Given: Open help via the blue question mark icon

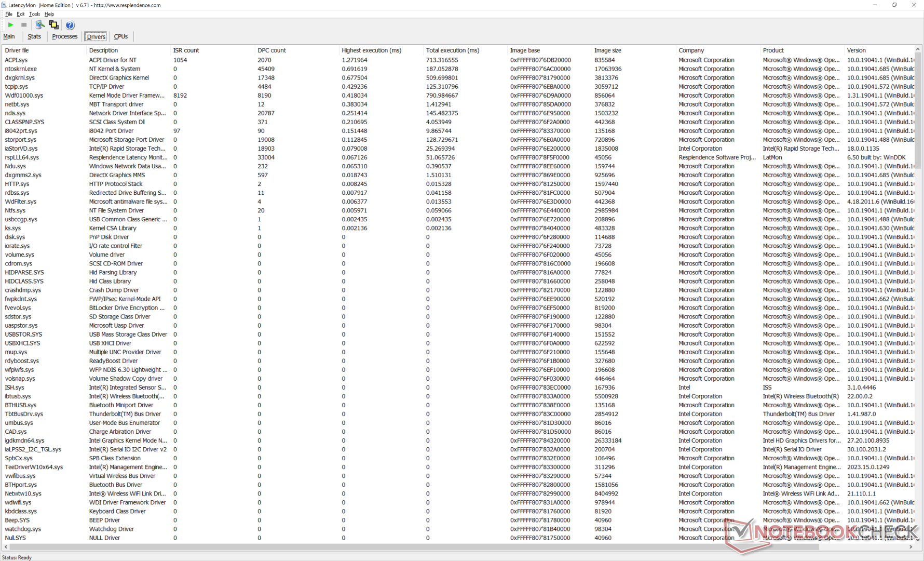Looking at the screenshot, I should point(70,25).
